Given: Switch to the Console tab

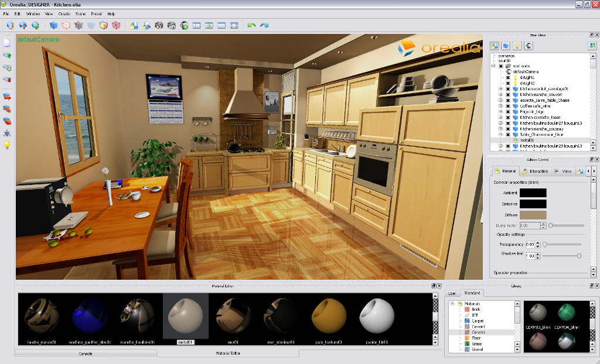Looking at the screenshot, I should (x=86, y=353).
